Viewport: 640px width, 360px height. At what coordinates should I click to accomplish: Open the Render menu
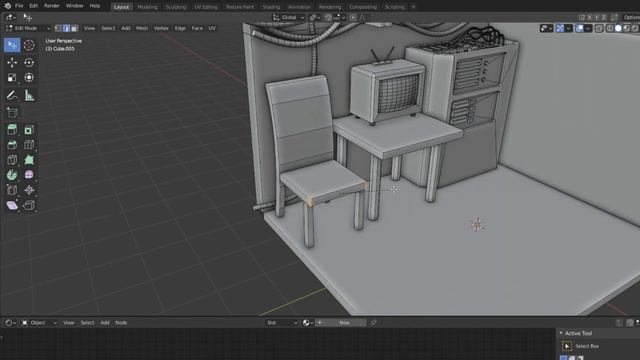click(x=51, y=6)
